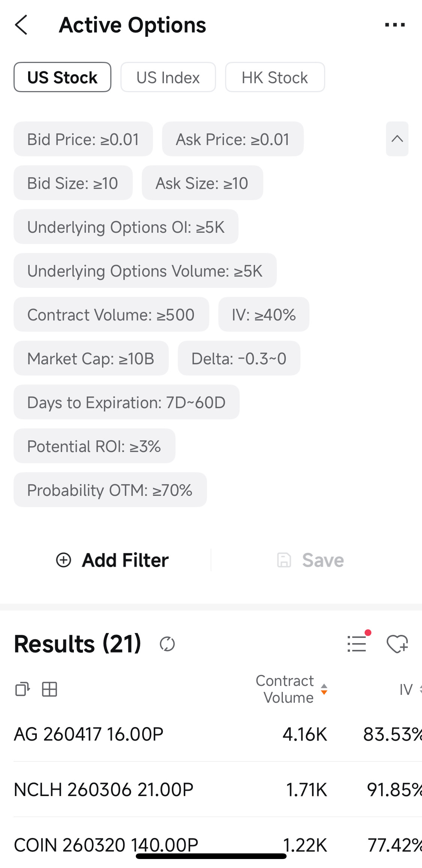Sort by Contract Volume column arrows
This screenshot has width=422, height=868.
coord(324,689)
